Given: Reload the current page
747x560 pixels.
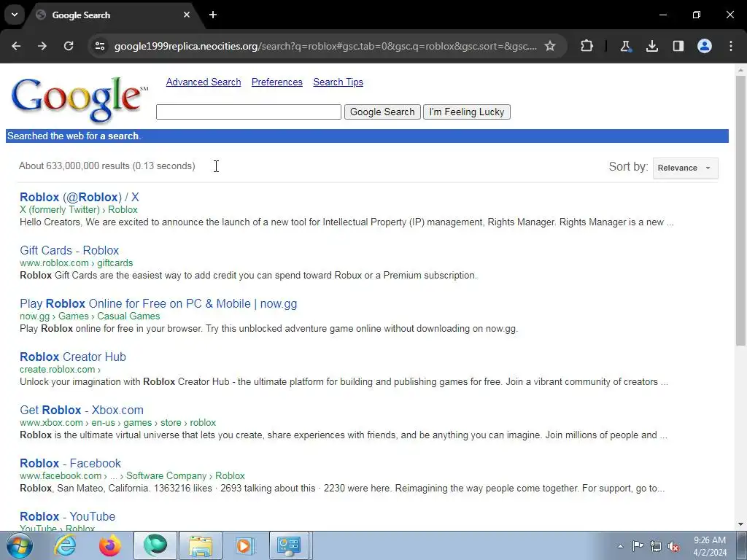Looking at the screenshot, I should coord(69,46).
